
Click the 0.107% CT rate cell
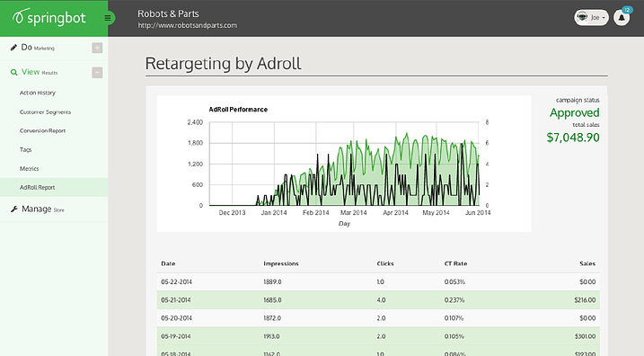pos(454,318)
